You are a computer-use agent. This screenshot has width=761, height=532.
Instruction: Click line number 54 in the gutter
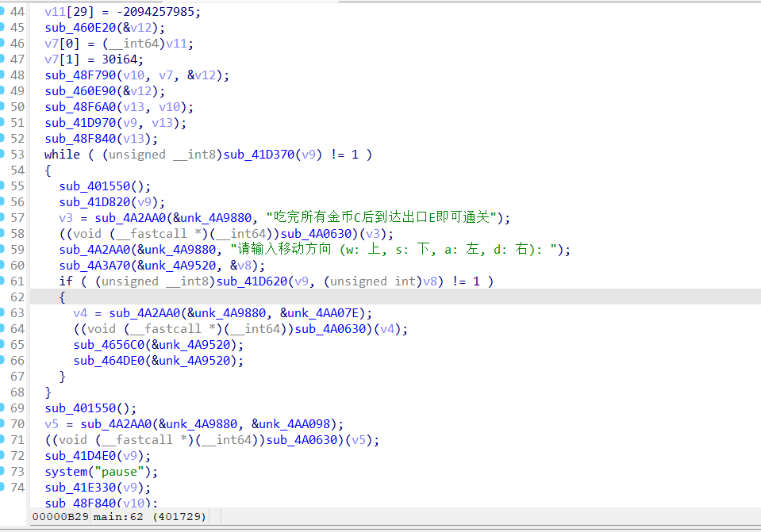click(17, 170)
